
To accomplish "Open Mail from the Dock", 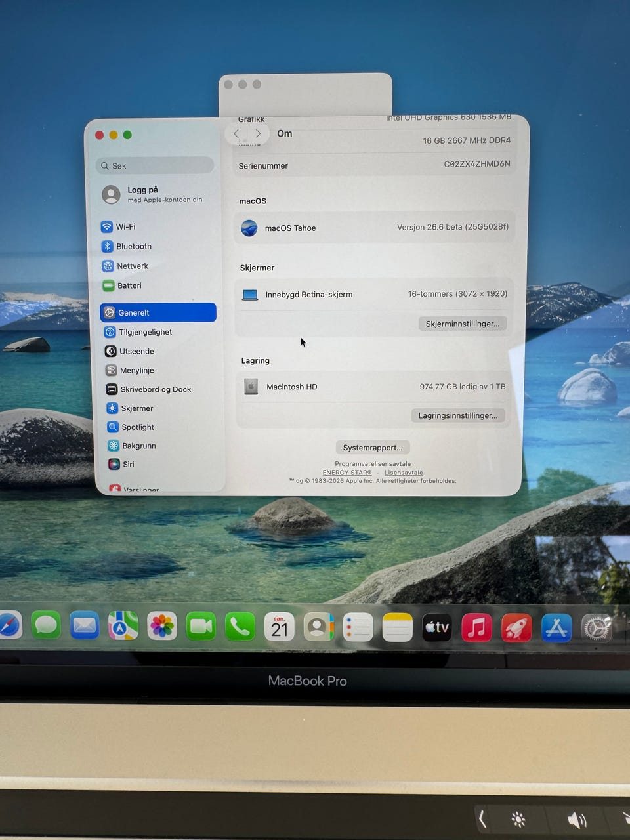I will [x=84, y=625].
